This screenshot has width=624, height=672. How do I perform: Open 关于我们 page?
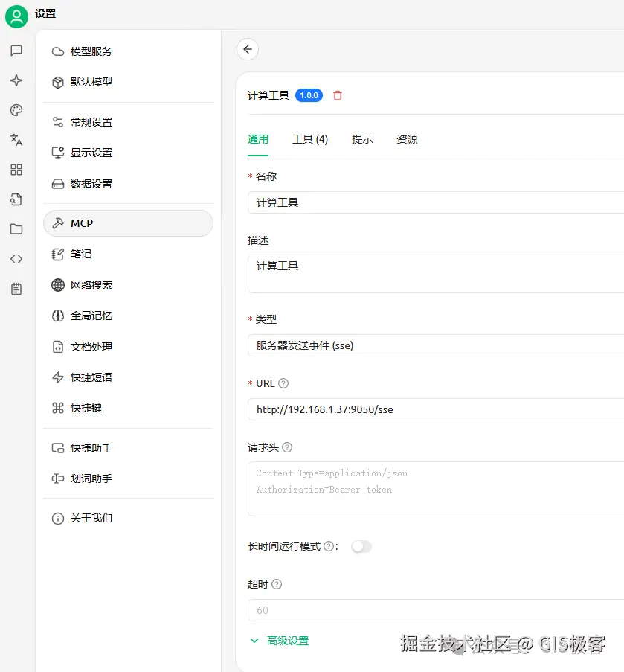(128, 519)
